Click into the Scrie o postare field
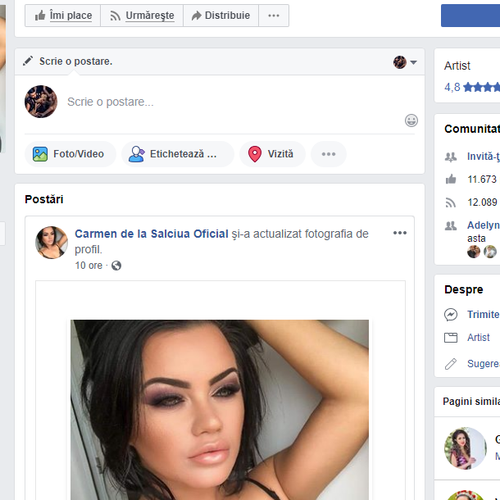 coord(230,102)
